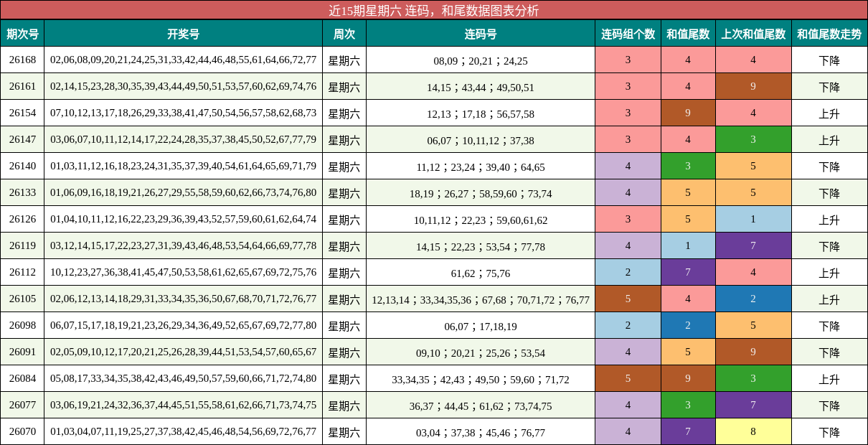This screenshot has height=445, width=868.
Task: Click brown 连码组个数 cell 5 in row 26084
Action: (x=628, y=378)
